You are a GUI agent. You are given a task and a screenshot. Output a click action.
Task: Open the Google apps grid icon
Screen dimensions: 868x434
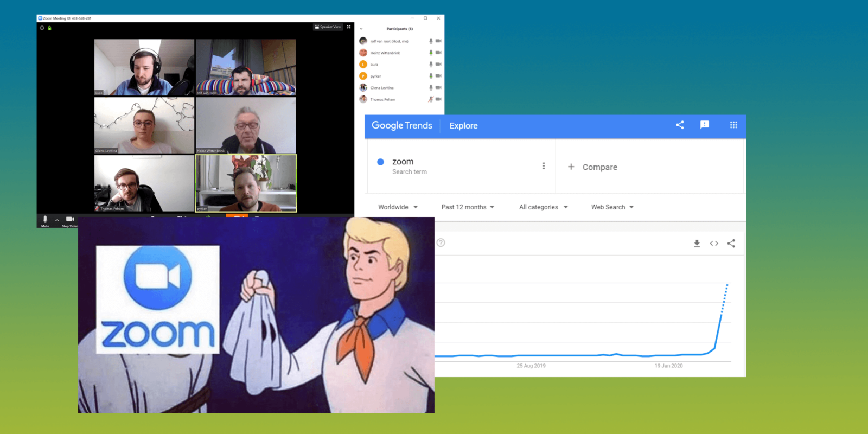(x=733, y=125)
